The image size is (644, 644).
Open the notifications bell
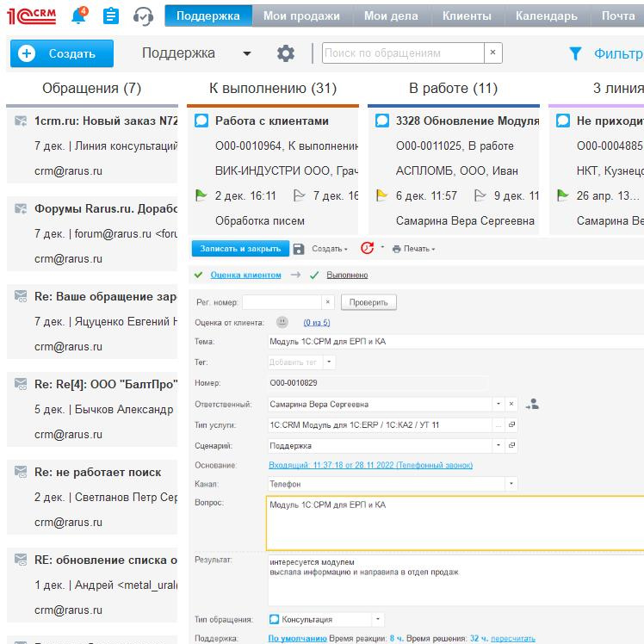point(79,15)
